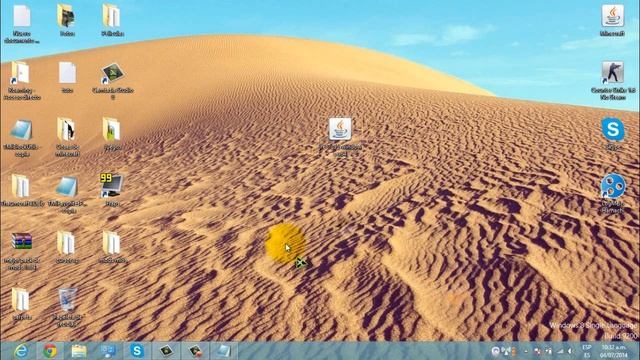This screenshot has height=360, width=640.
Task: Click the round white tray icon at far left
Action: [x=495, y=351]
